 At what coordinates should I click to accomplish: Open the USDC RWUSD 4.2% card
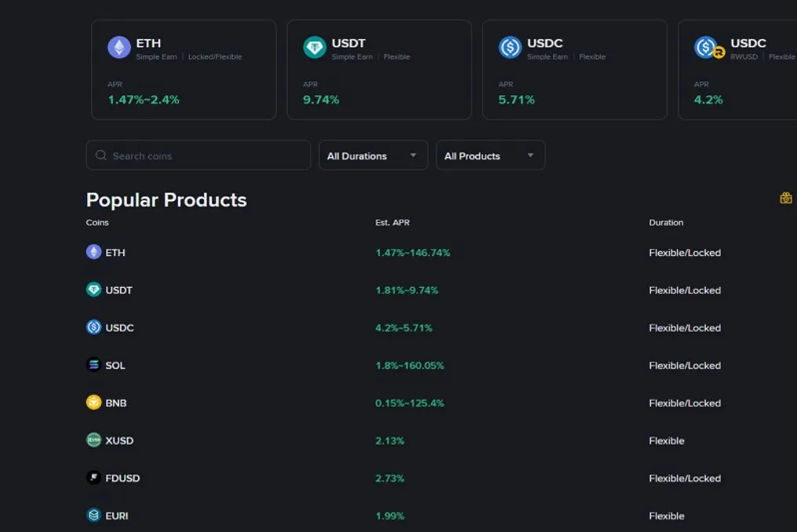point(737,70)
